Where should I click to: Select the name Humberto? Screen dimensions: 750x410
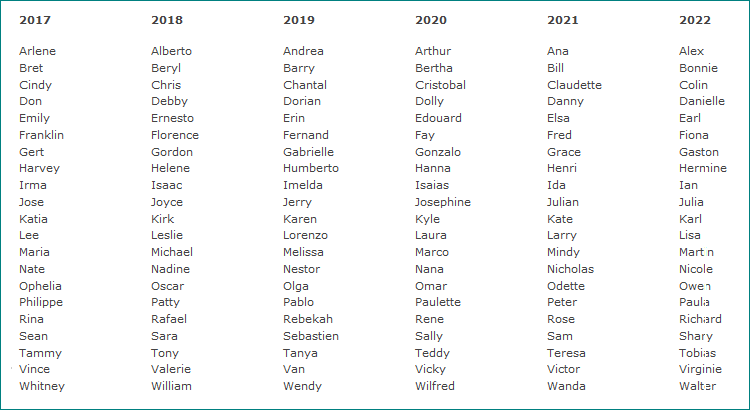311,168
